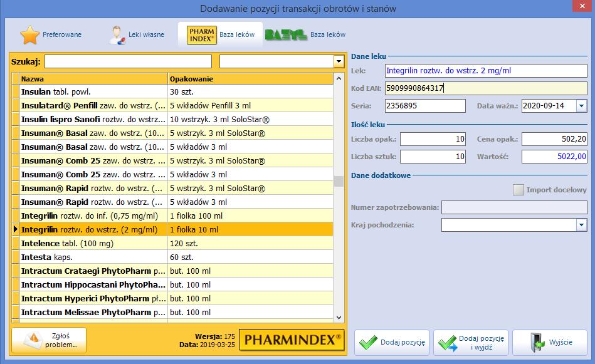This screenshot has width=595, height=364.
Task: Select Insuman Basal 5 wstrzyk. SoloStar row
Action: 172,133
